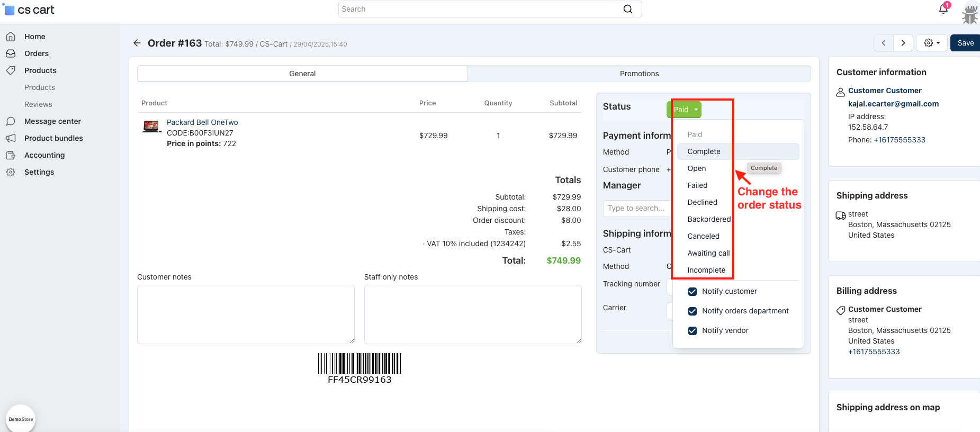Open the Packard Bell OneTwo product link
This screenshot has width=980, height=432.
coord(202,122)
